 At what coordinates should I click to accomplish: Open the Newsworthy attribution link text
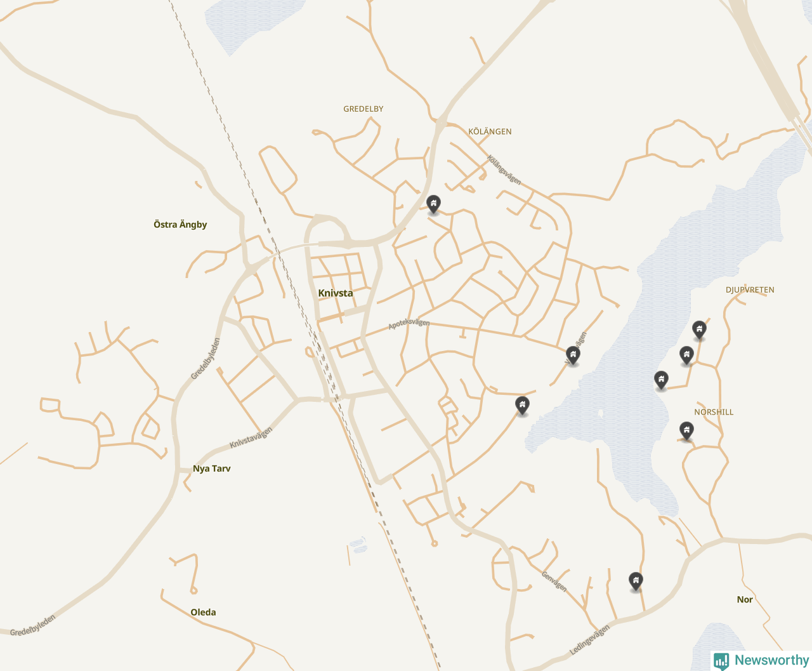tap(771, 660)
